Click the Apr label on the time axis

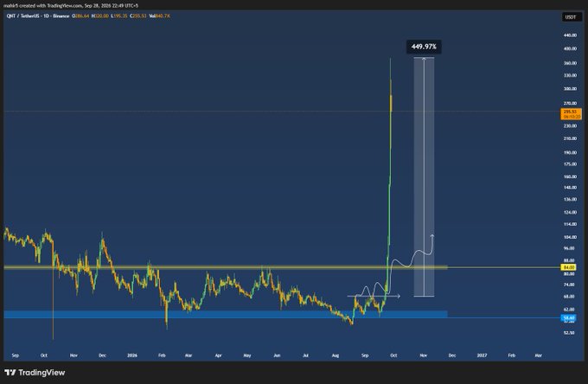tap(218, 355)
